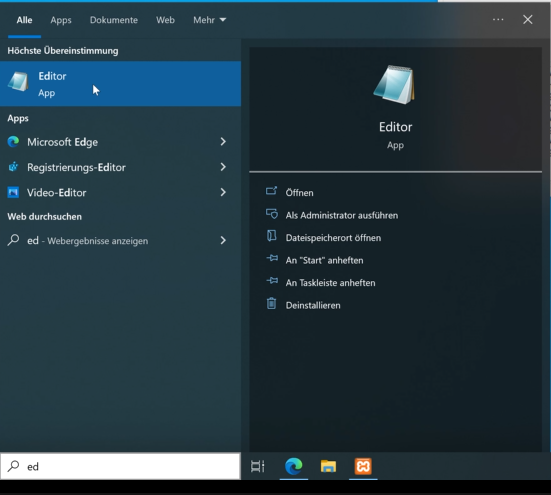Viewport: 551px width, 495px height.
Task: Choose An "Start" anheften
Action: 324,260
